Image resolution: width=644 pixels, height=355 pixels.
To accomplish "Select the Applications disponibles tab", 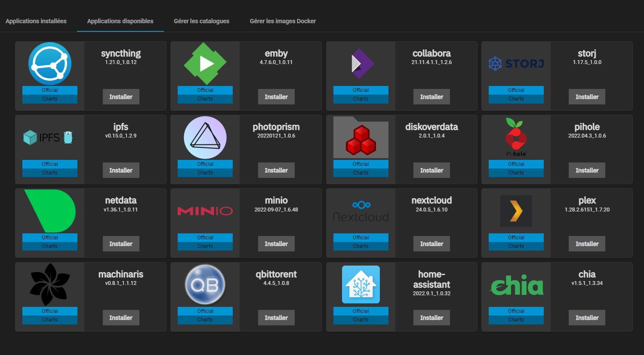I will [x=120, y=21].
